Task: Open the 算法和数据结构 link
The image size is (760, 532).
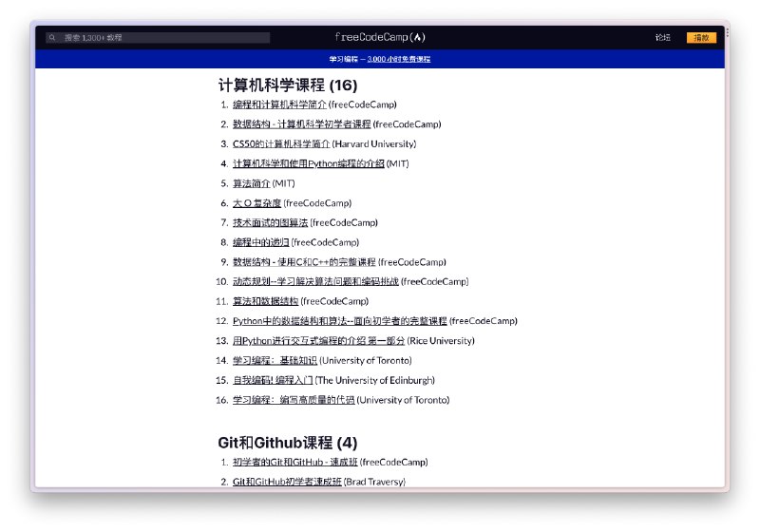Action: (x=266, y=301)
